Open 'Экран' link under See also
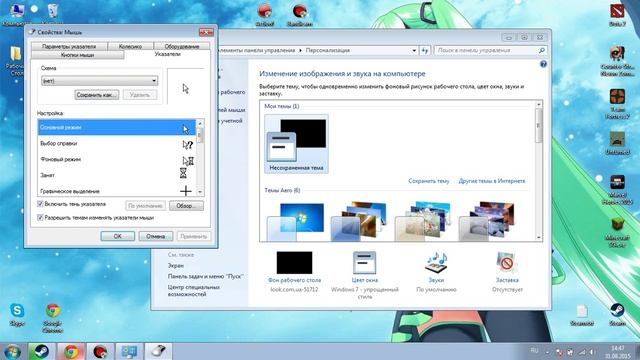This screenshot has width=640, height=360. coord(176,265)
